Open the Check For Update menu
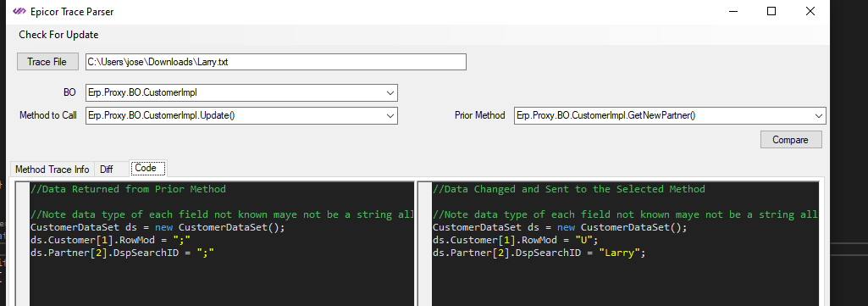The image size is (868, 306). [x=58, y=35]
